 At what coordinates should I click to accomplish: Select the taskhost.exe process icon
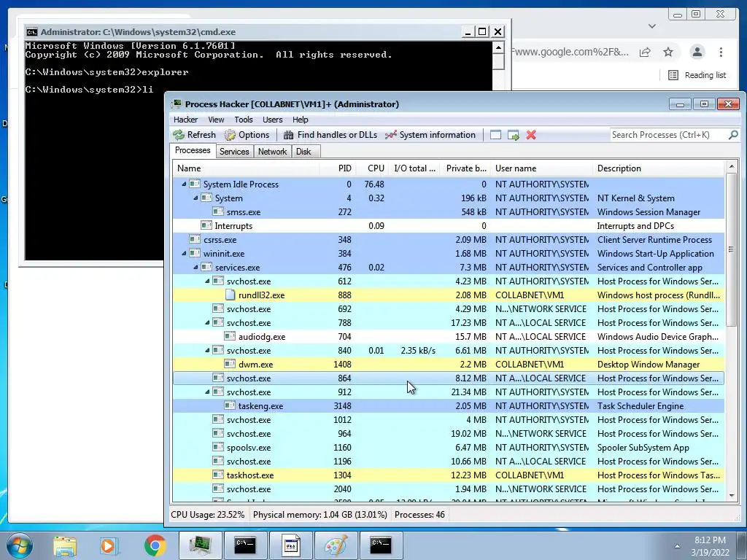pyautogui.click(x=218, y=475)
